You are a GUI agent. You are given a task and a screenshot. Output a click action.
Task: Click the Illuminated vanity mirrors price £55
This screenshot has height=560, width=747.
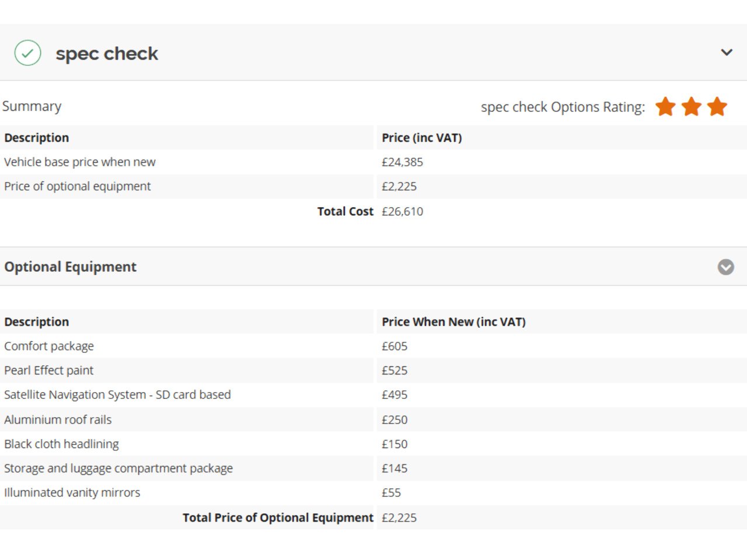[391, 493]
